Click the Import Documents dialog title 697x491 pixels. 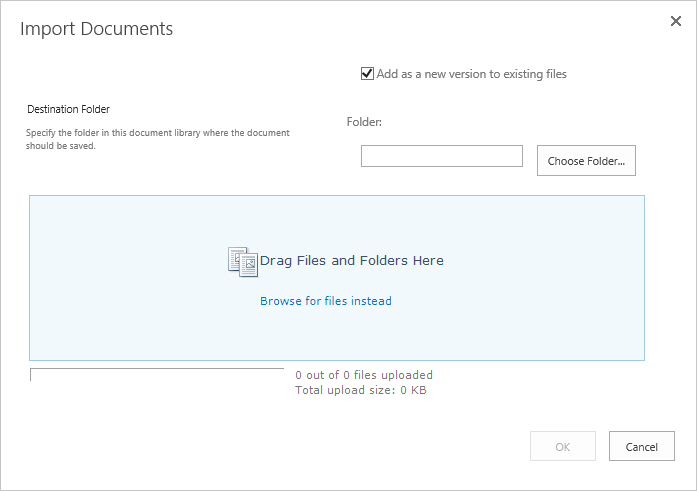96,28
